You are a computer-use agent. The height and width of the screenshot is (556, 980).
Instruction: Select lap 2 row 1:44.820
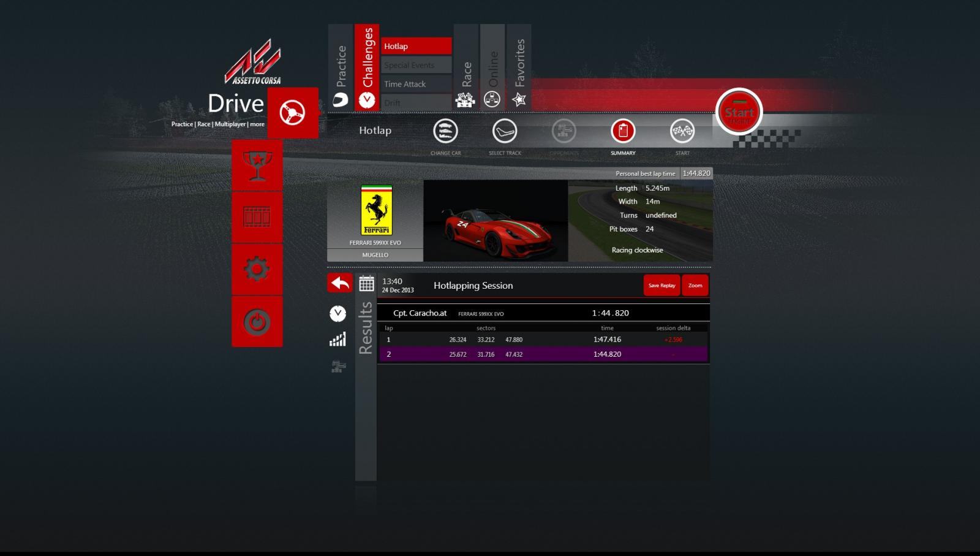click(543, 354)
